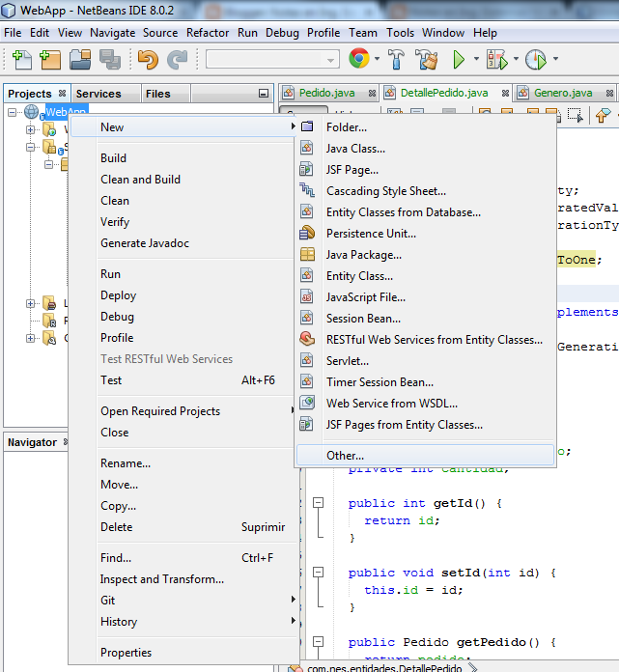
Task: Close the Projects panel tab
Action: click(x=62, y=93)
